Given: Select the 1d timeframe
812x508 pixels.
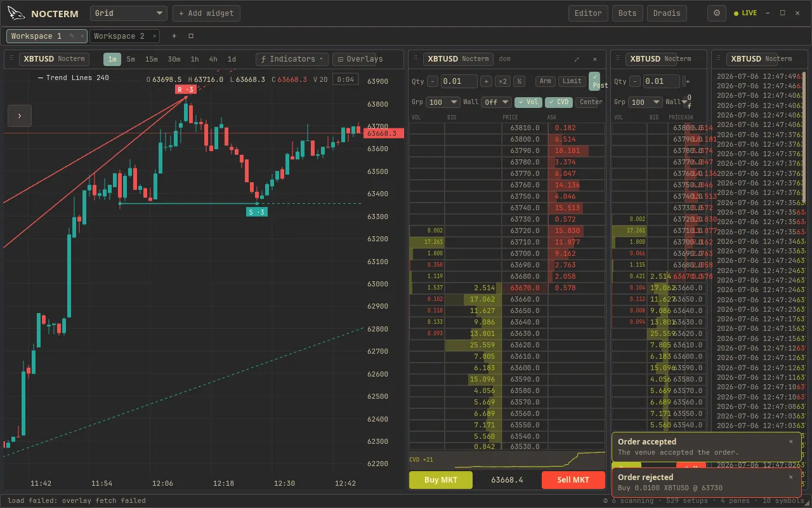Looking at the screenshot, I should point(232,59).
